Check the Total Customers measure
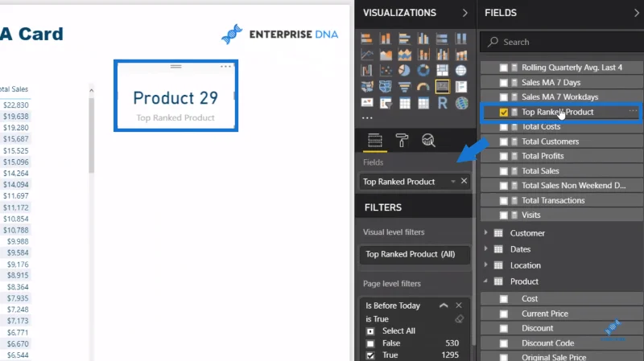Image resolution: width=644 pixels, height=361 pixels. (504, 142)
